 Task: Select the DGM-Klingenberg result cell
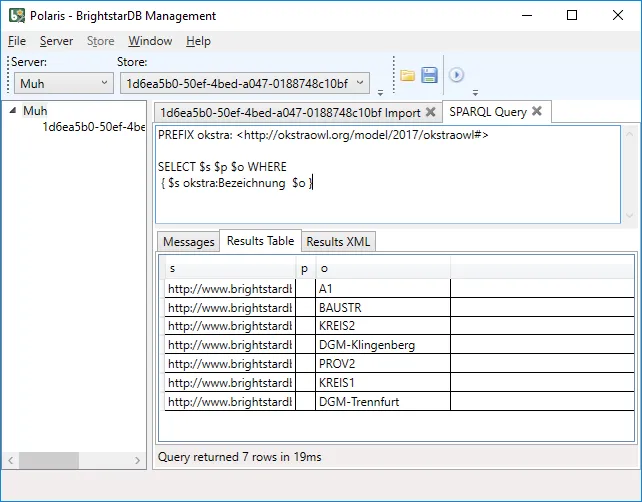click(383, 345)
